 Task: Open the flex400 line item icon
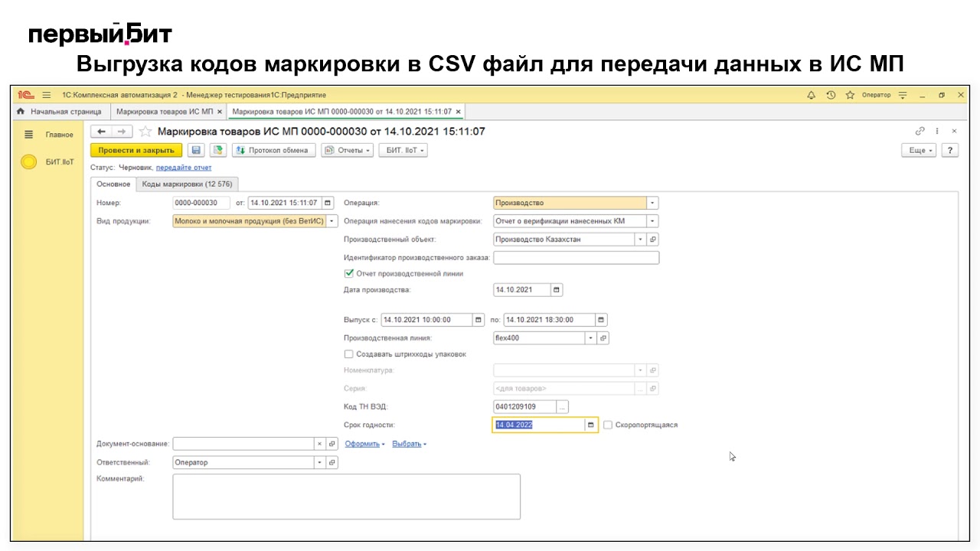603,337
